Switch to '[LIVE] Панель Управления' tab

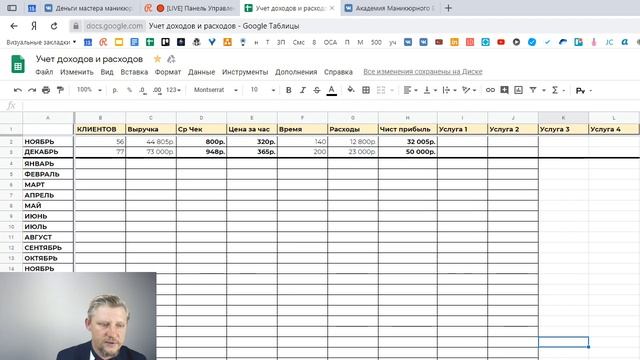pyautogui.click(x=191, y=8)
